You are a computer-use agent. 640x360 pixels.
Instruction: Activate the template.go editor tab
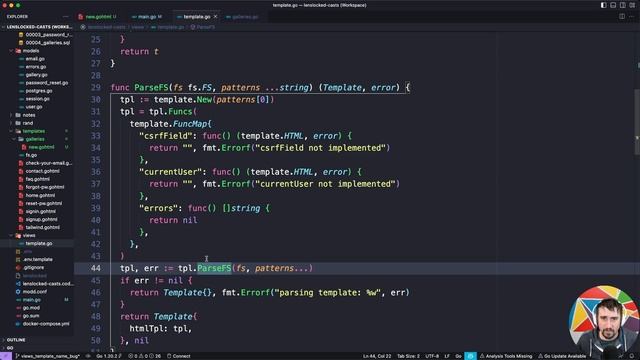pyautogui.click(x=197, y=17)
